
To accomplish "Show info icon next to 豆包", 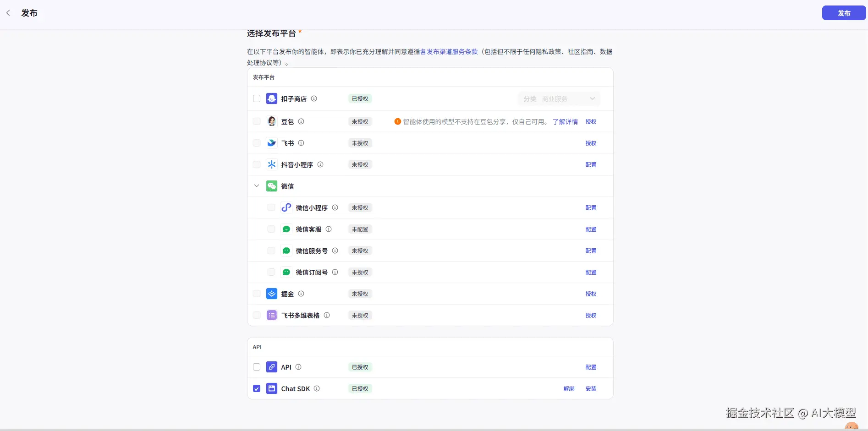I will 301,121.
